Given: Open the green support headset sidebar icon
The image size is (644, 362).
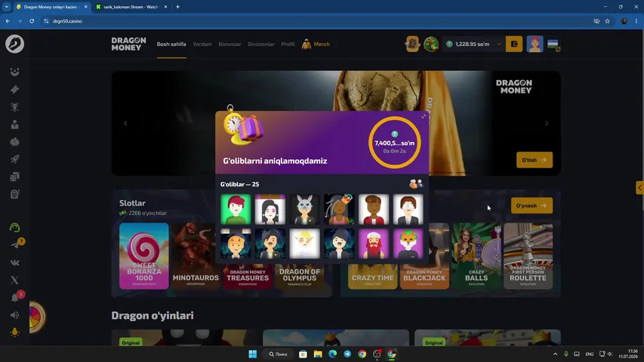Looking at the screenshot, I should click(15, 227).
